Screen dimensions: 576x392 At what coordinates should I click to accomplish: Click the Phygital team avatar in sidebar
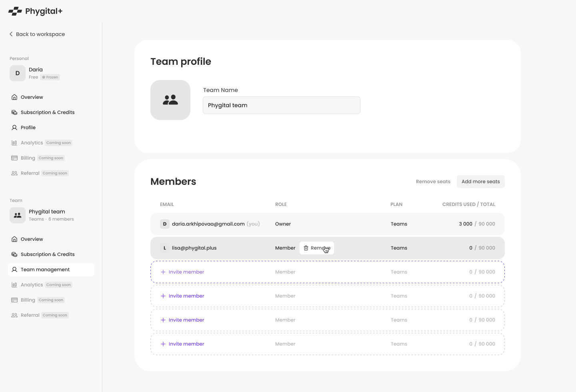click(18, 215)
